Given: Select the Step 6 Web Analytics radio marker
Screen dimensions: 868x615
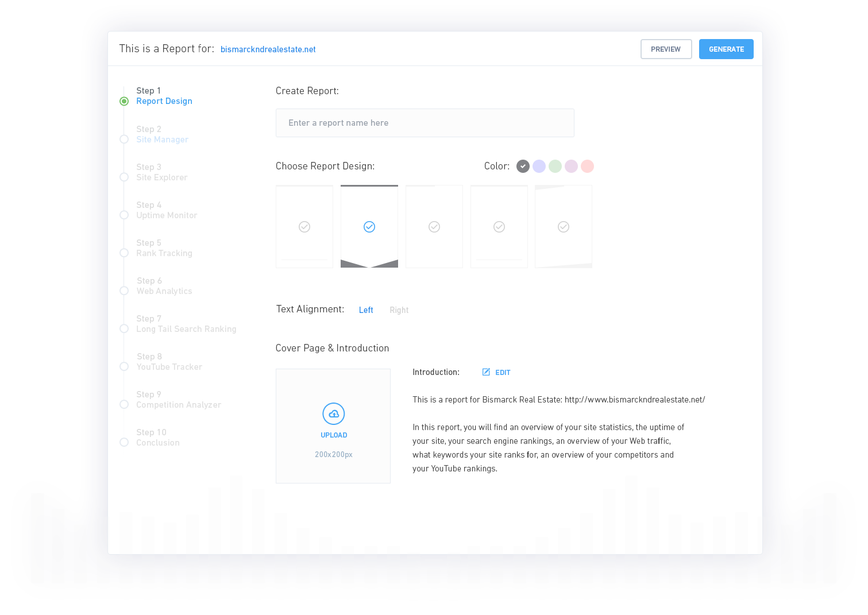Looking at the screenshot, I should click(124, 291).
